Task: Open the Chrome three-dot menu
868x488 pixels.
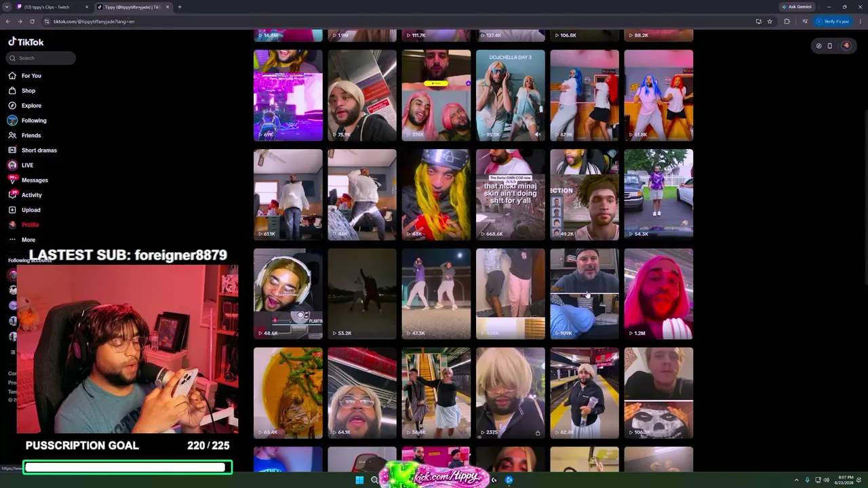Action: [859, 22]
